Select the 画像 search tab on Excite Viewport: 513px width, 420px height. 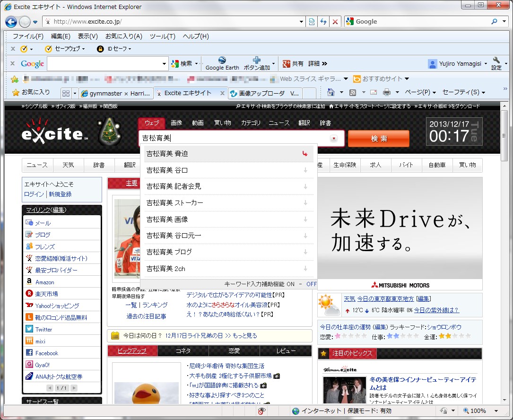176,123
